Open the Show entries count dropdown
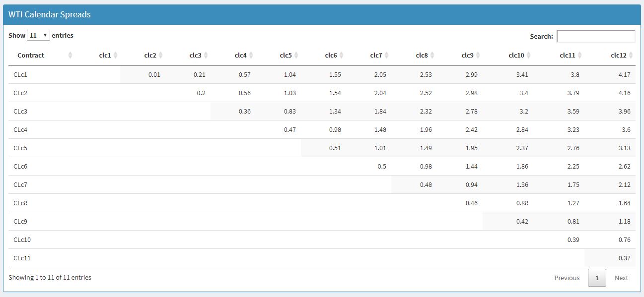Screen dimensions: 644x297 [x=38, y=35]
